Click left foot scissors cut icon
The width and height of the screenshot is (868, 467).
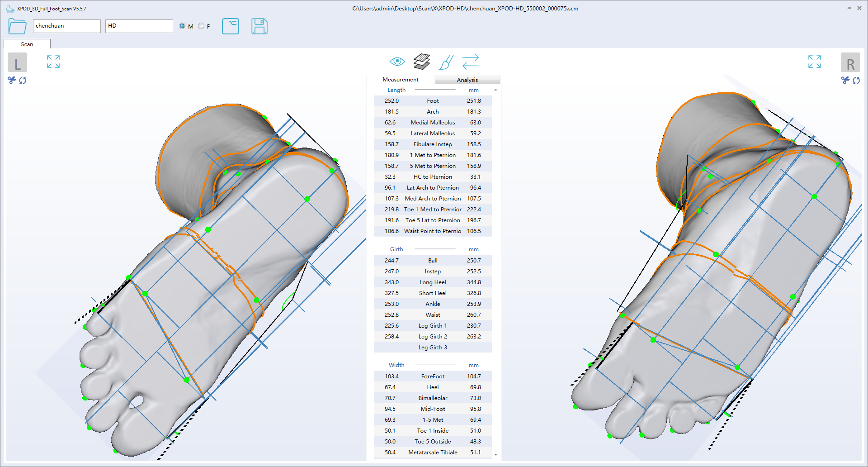click(x=12, y=80)
